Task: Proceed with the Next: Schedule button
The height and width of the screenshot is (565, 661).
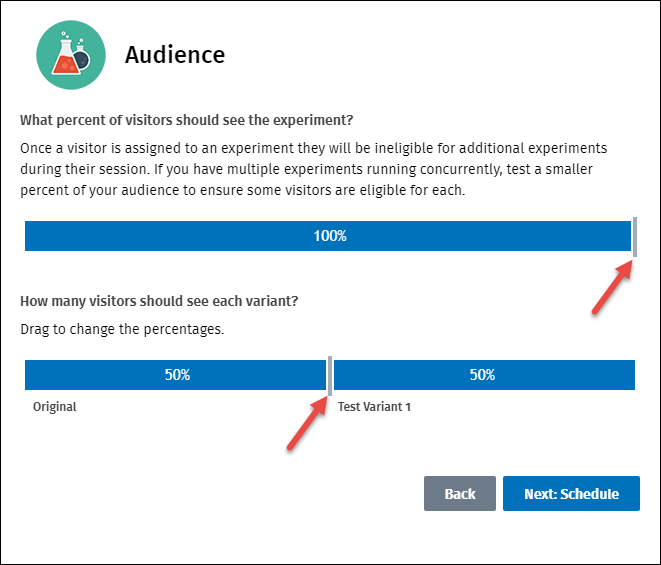Action: (x=571, y=494)
